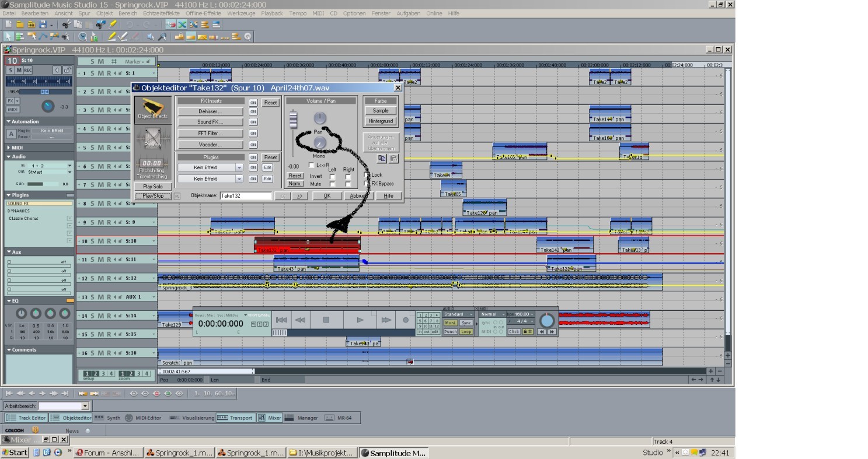Screen dimensions: 868x459
Task: Check the Invert Left checkbox
Action: [x=332, y=177]
